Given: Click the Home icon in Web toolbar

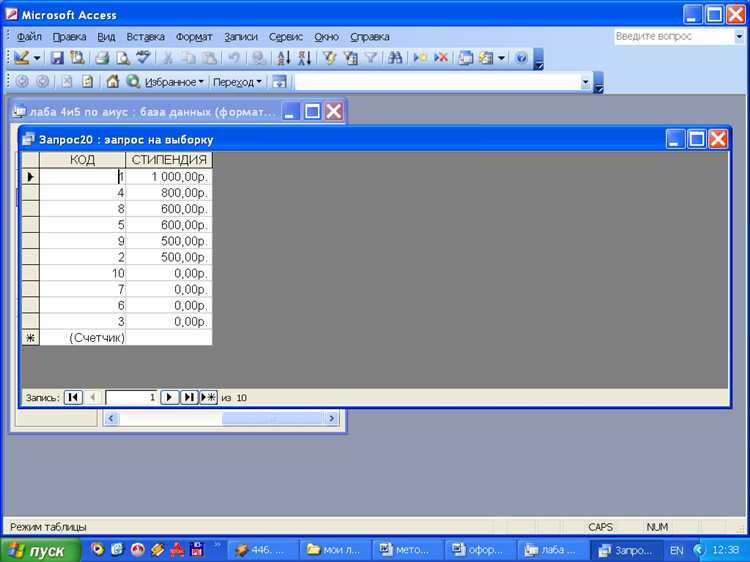Looking at the screenshot, I should [x=112, y=82].
